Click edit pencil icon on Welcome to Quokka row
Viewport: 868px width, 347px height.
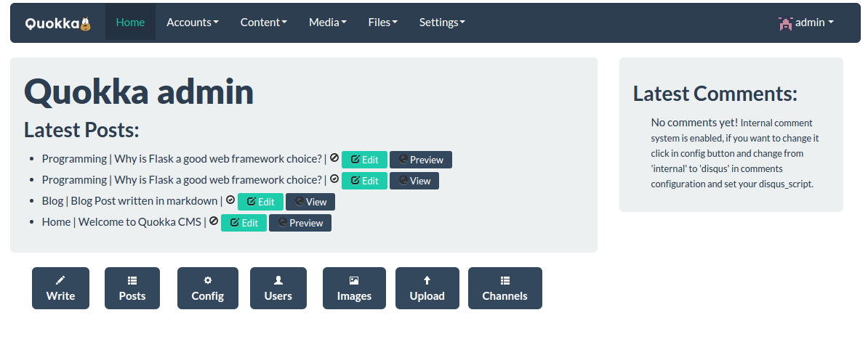coord(235,223)
